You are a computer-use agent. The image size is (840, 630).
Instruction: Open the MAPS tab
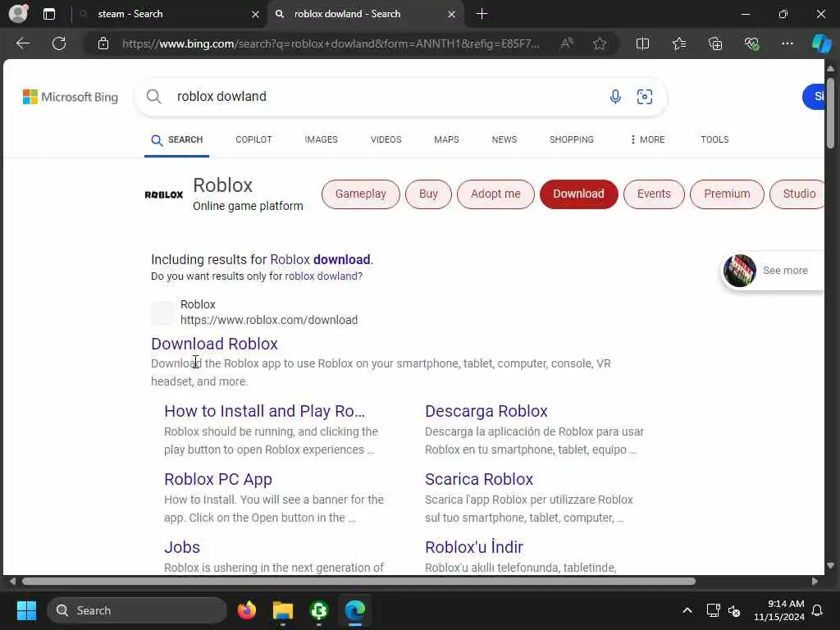point(446,139)
